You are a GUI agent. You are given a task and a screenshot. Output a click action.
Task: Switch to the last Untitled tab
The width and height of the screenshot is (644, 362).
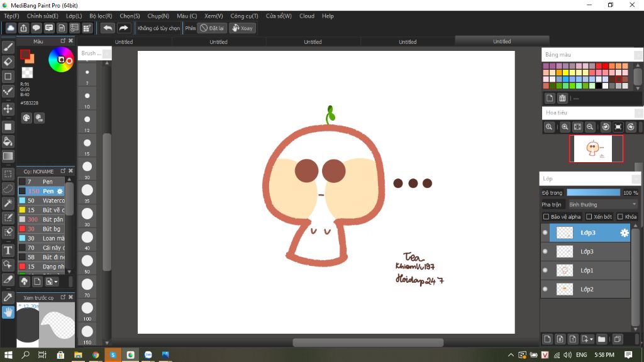pos(501,41)
